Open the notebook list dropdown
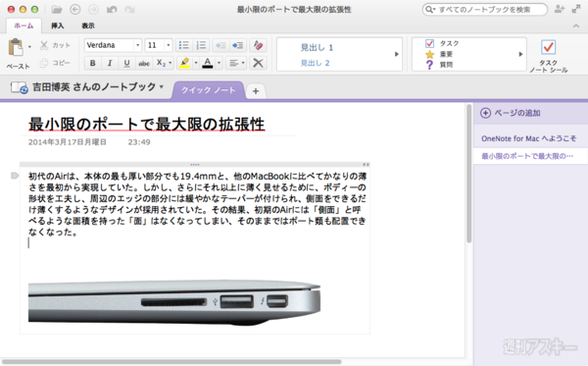Image resolution: width=588 pixels, height=366 pixels. pyautogui.click(x=162, y=87)
